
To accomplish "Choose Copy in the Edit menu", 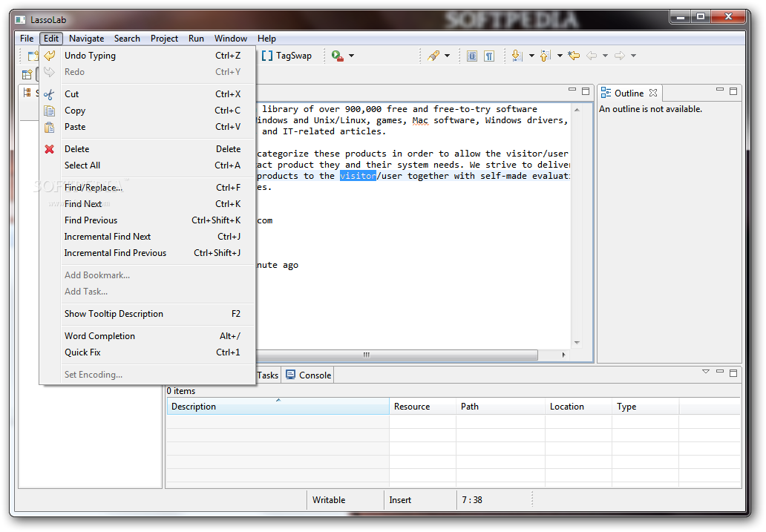I will pos(148,111).
